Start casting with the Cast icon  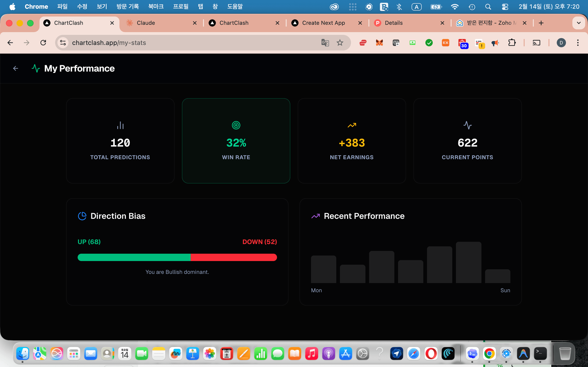pyautogui.click(x=537, y=42)
